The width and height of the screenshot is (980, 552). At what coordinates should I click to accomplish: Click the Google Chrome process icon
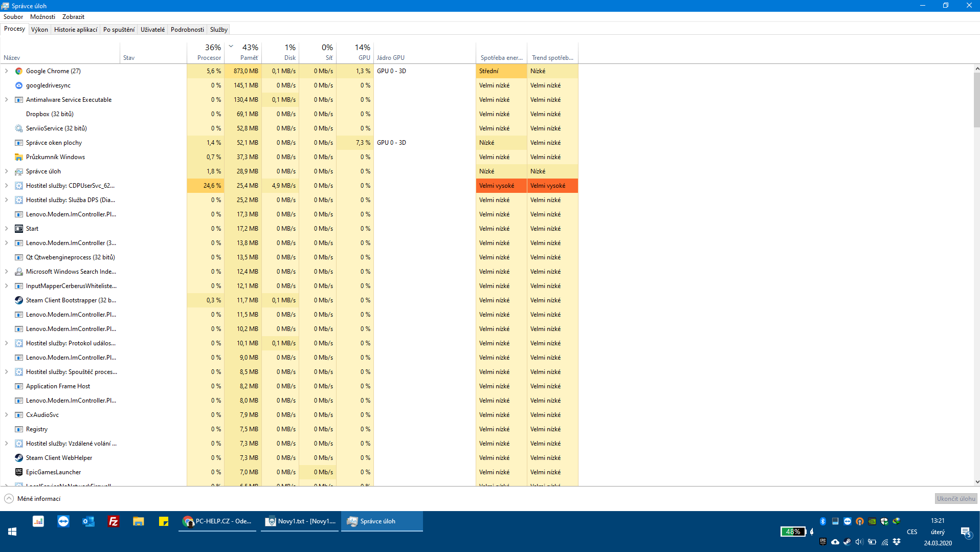[x=19, y=71]
